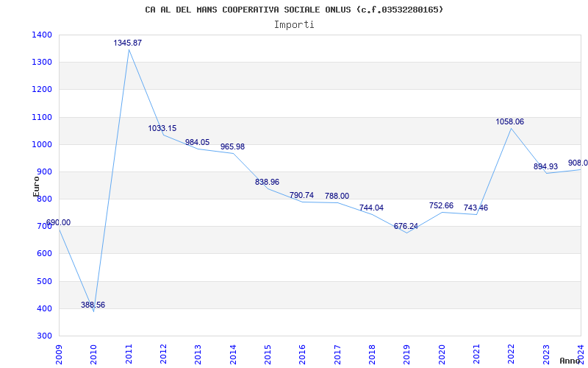Viewport: 588px width, 368px height.
Task: Click the 1400 y-axis tick label
Action: coord(43,35)
